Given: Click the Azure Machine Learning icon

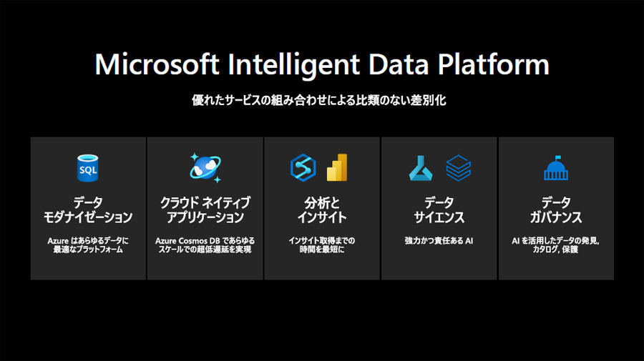Looking at the screenshot, I should pos(421,168).
